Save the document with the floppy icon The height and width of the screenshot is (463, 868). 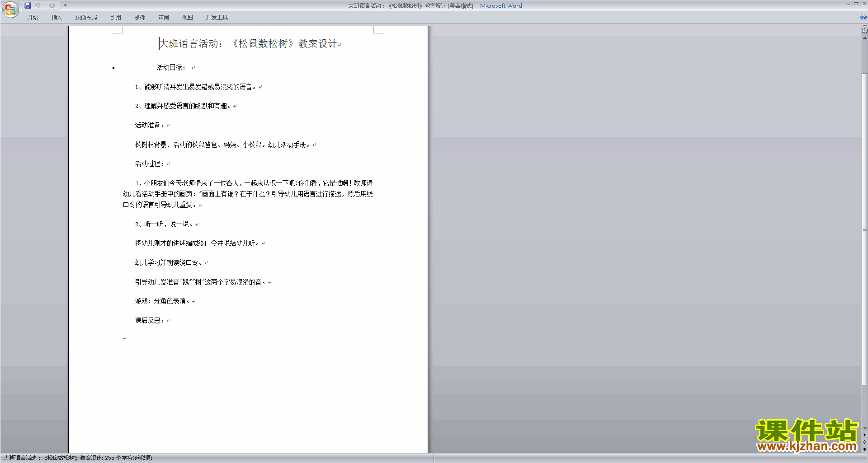pos(28,5)
